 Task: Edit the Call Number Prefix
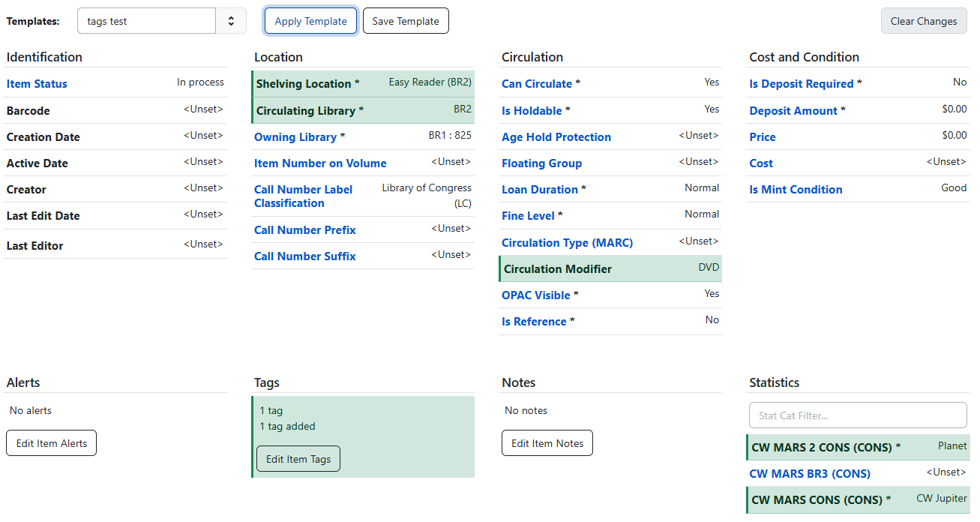pyautogui.click(x=304, y=229)
